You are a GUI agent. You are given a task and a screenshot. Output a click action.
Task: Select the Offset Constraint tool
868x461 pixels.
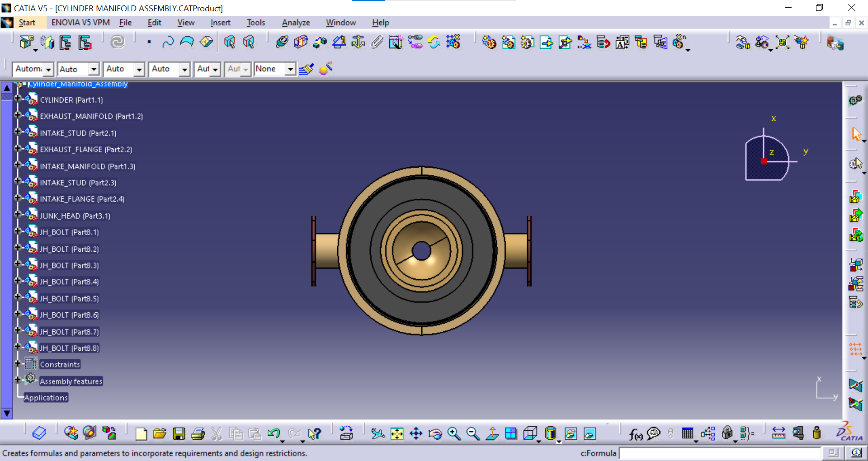320,42
